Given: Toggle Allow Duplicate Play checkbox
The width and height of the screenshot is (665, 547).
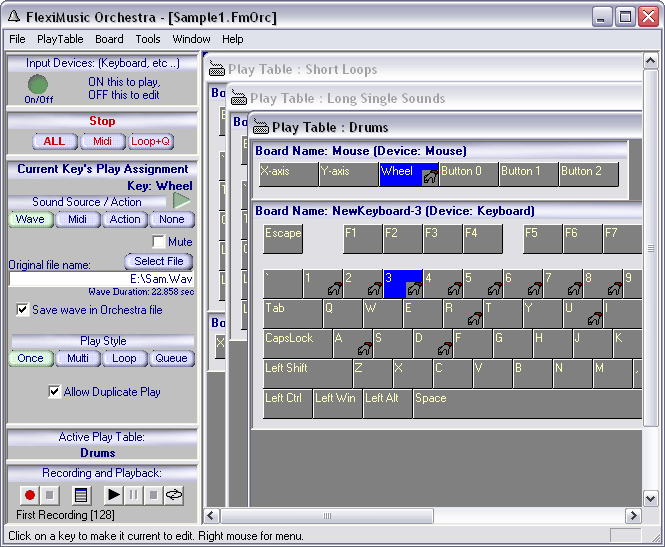Looking at the screenshot, I should [x=54, y=391].
